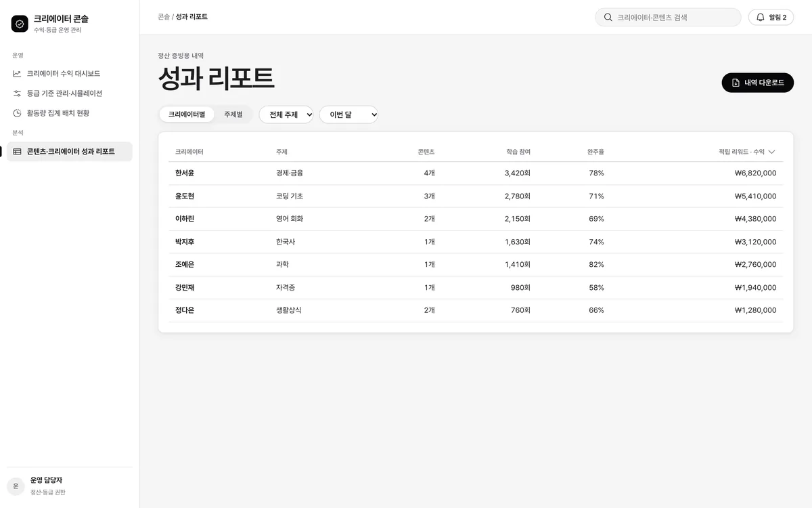Click the chart icon beside 크리에이터 수익 대시보드
The height and width of the screenshot is (508, 812).
[x=18, y=74]
